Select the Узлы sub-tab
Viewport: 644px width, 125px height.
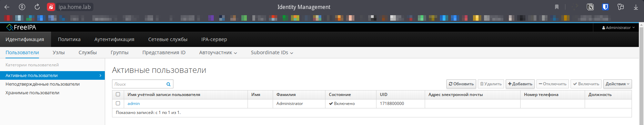[59, 52]
